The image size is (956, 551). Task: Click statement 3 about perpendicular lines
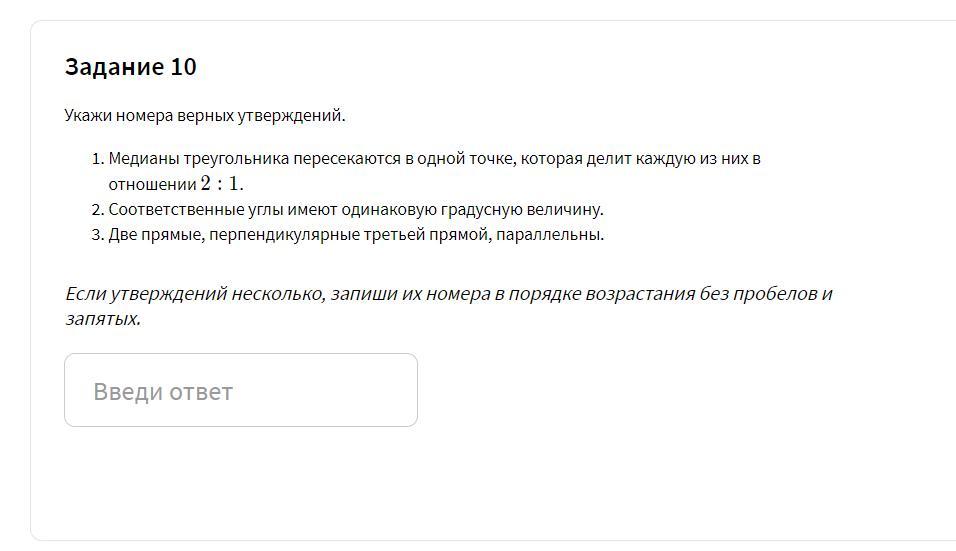(356, 235)
